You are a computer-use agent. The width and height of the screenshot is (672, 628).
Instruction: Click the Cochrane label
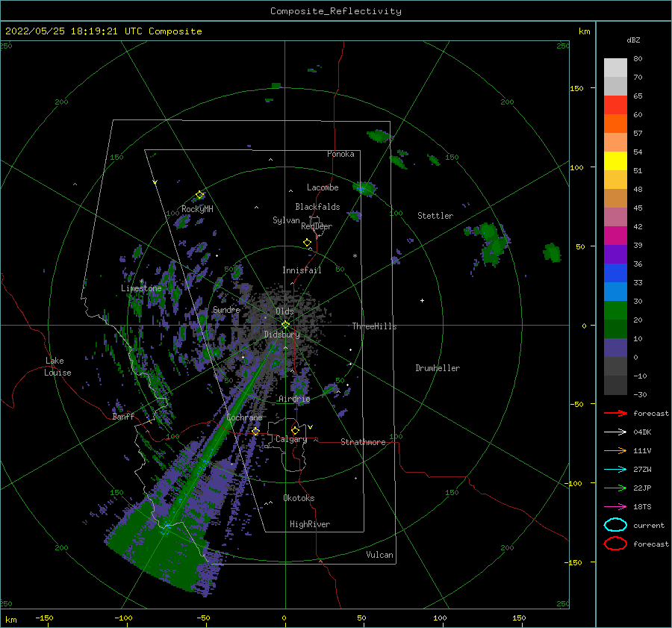pos(244,417)
